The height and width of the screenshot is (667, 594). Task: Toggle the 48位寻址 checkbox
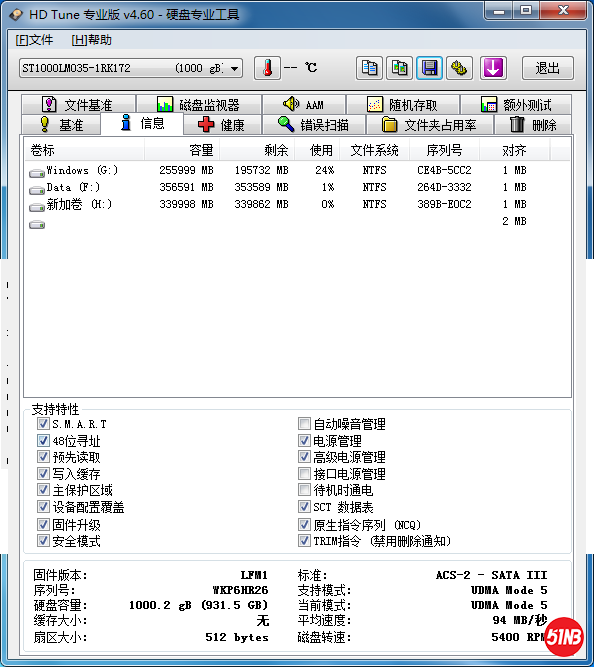coord(43,440)
